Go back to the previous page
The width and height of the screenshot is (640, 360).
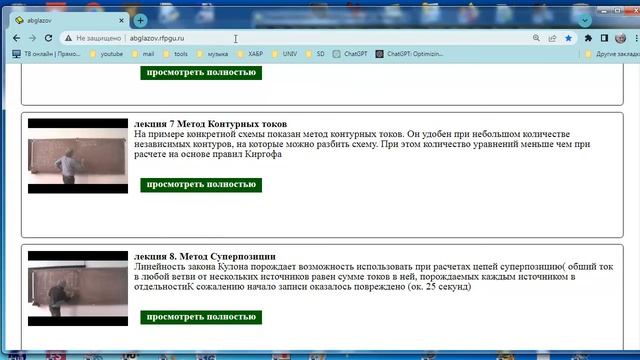[x=16, y=38]
